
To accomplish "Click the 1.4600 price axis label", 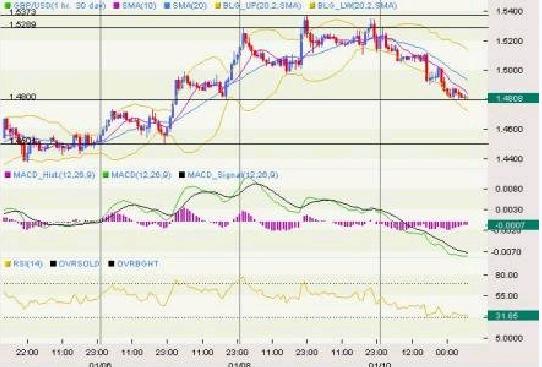I will (x=510, y=129).
